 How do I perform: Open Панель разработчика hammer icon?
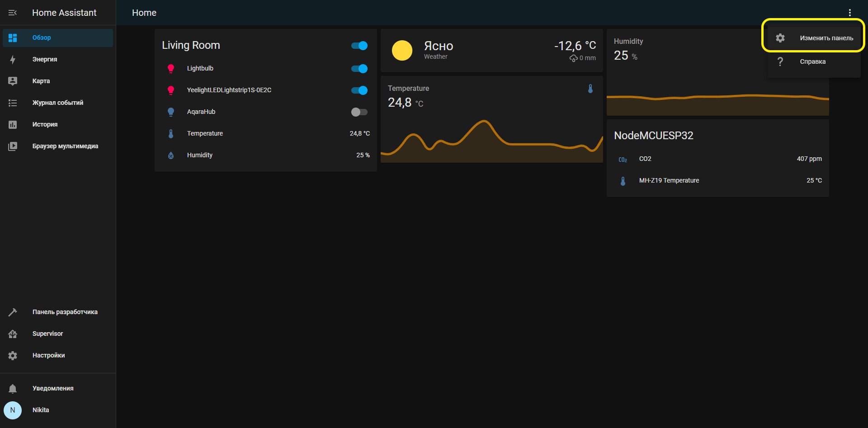(x=13, y=312)
